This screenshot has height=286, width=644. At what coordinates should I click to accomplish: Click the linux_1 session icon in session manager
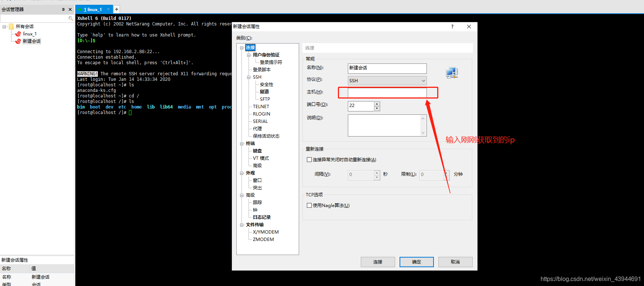pos(18,34)
